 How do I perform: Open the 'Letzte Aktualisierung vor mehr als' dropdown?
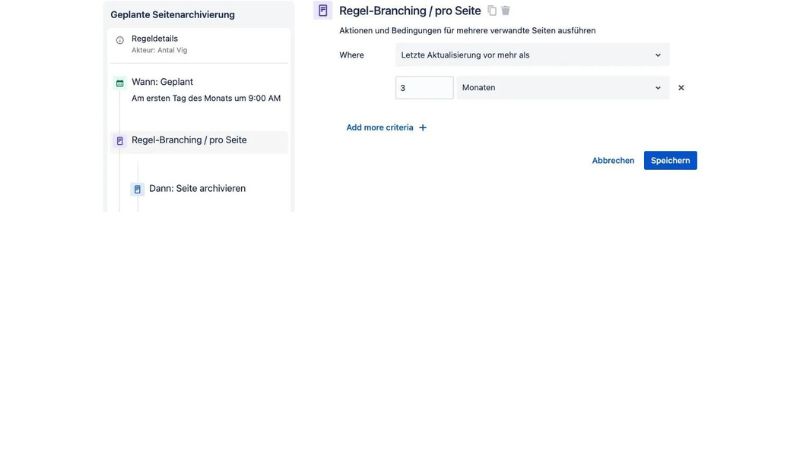(x=532, y=55)
